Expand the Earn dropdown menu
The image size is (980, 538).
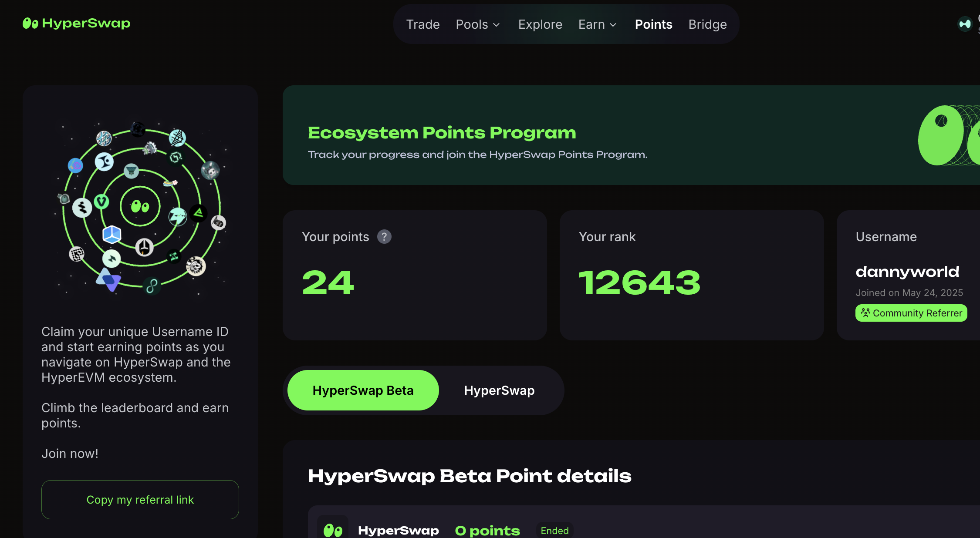597,24
